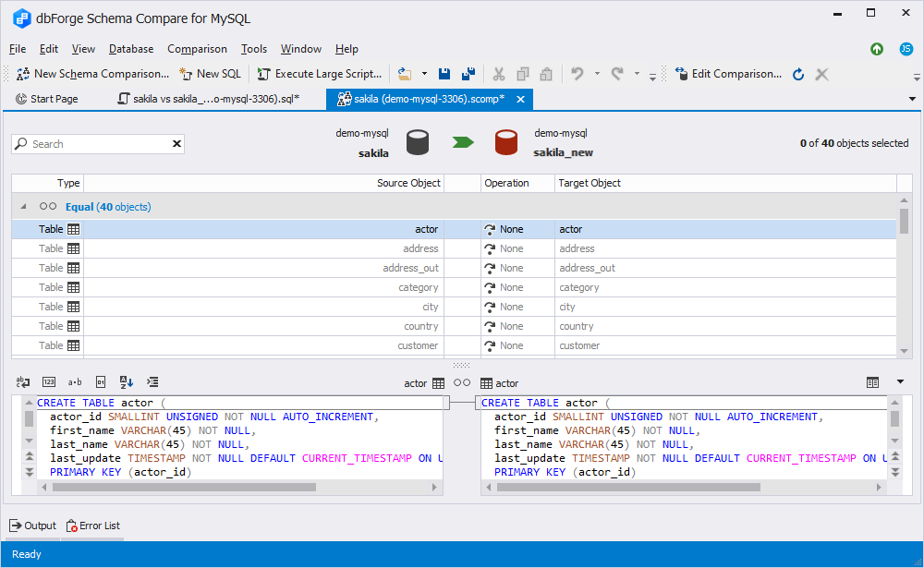Toggle the indent lines option icon

point(152,382)
